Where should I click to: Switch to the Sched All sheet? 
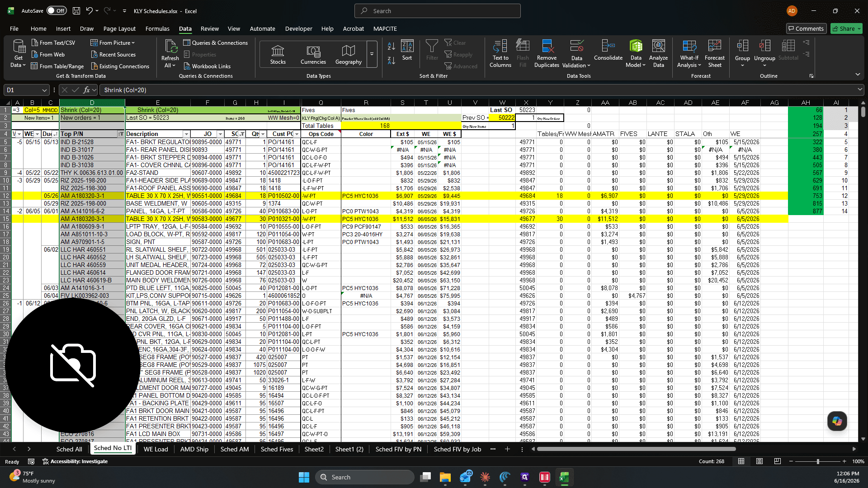69,449
